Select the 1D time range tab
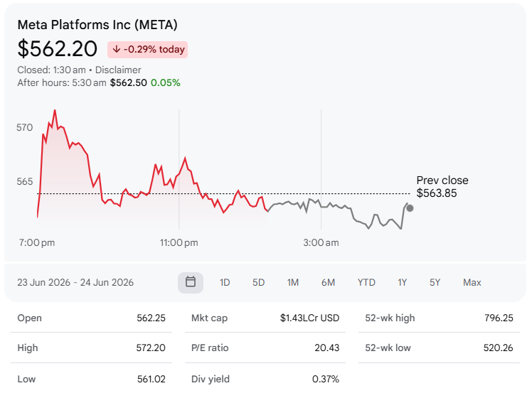Screen dimensions: 532x398 click(x=225, y=282)
